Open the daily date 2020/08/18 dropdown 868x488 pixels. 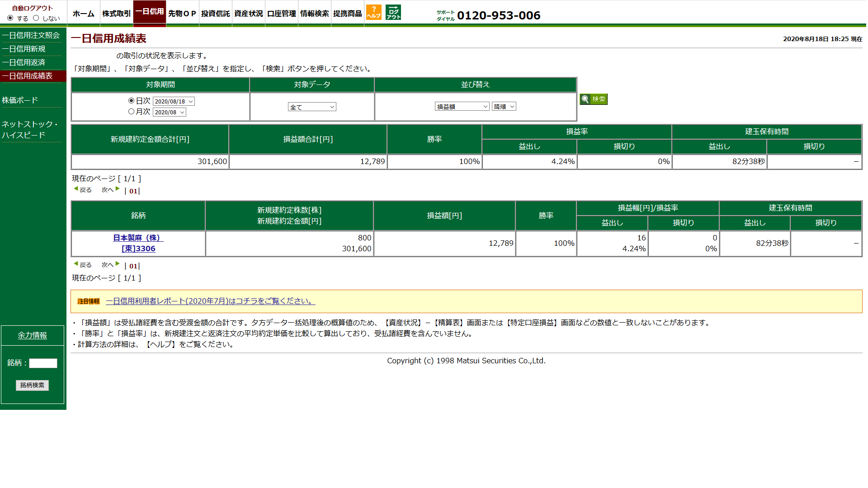point(174,102)
